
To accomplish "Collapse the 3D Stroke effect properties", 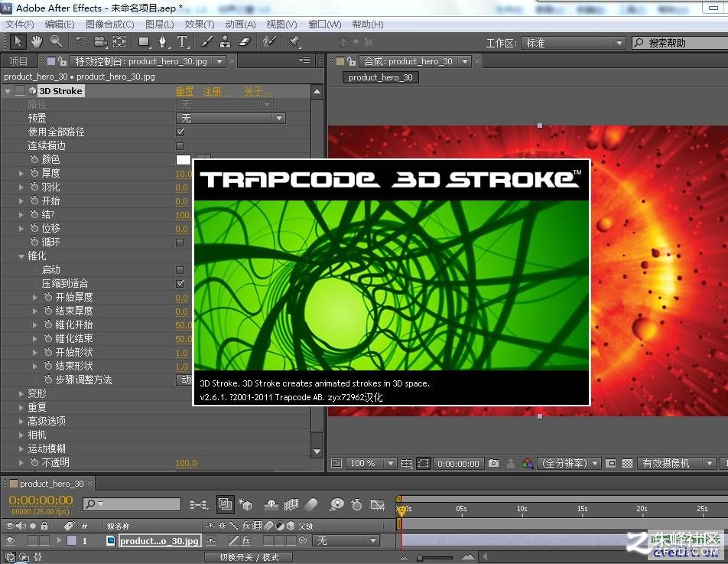I will tap(8, 91).
